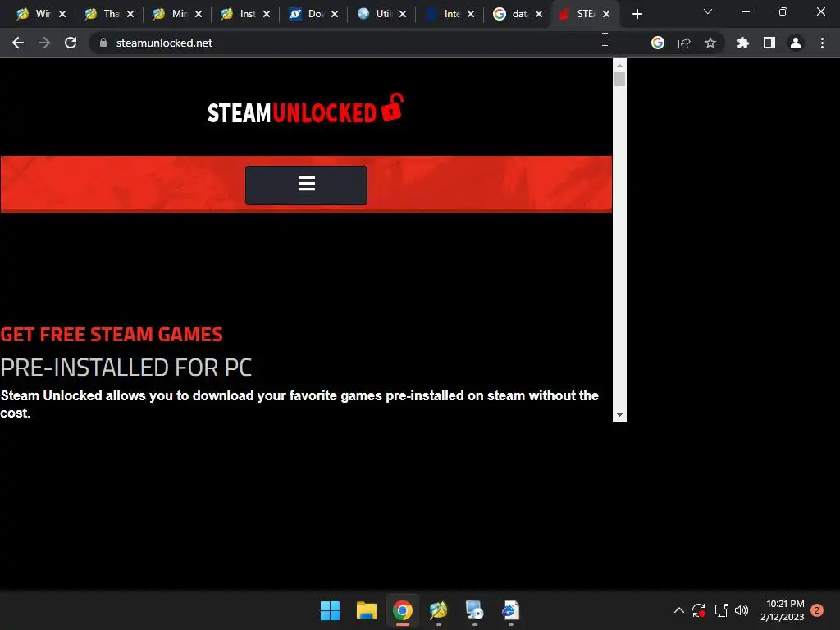Open the Windows Start menu
The image size is (840, 630).
tap(330, 610)
